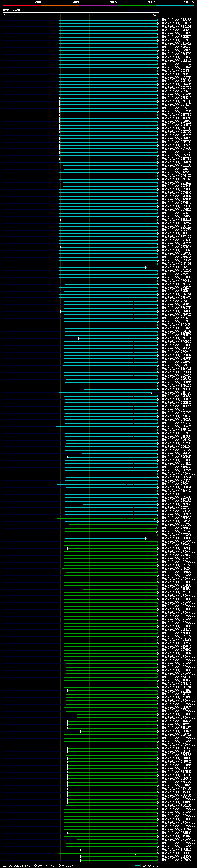Click the purple ~60% identity legend segment
Image resolution: width=197 pixels, height=868 pixels.
[99, 6]
